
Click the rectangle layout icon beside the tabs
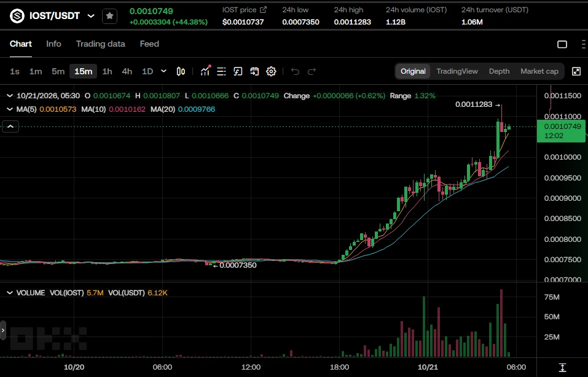[x=562, y=44]
